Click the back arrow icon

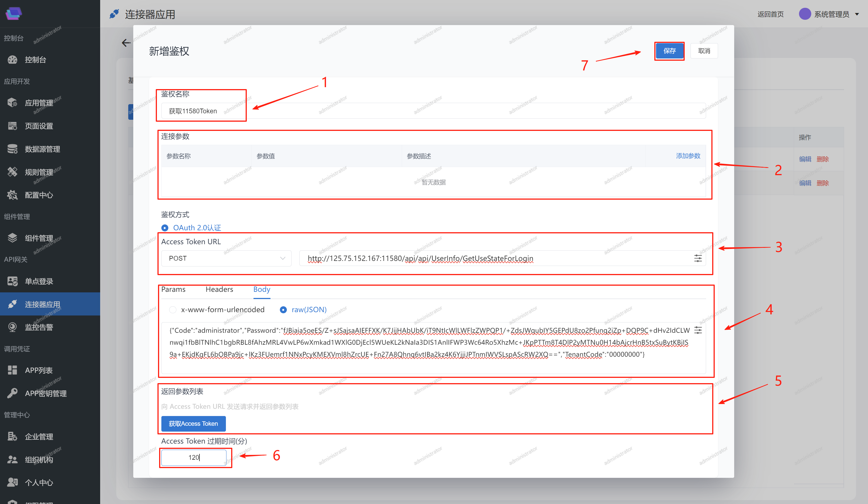tap(126, 43)
